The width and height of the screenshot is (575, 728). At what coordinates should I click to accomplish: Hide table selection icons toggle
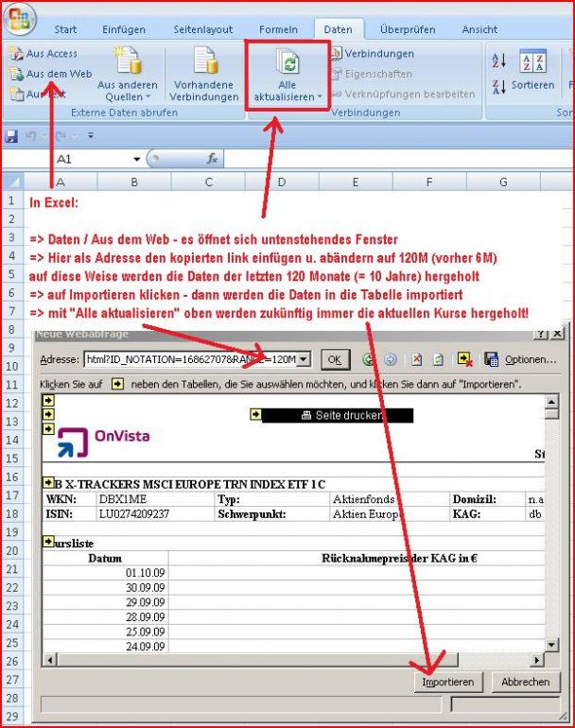tap(465, 360)
